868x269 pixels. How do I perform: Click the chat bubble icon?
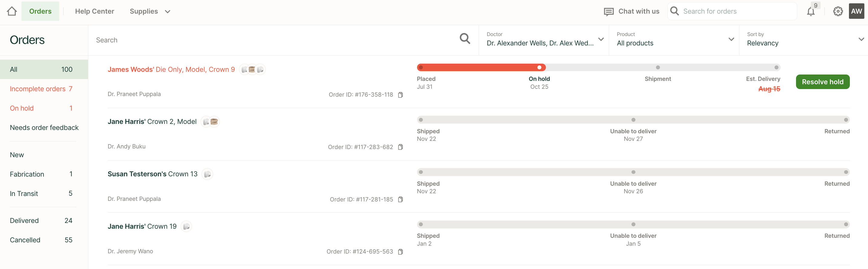(609, 12)
